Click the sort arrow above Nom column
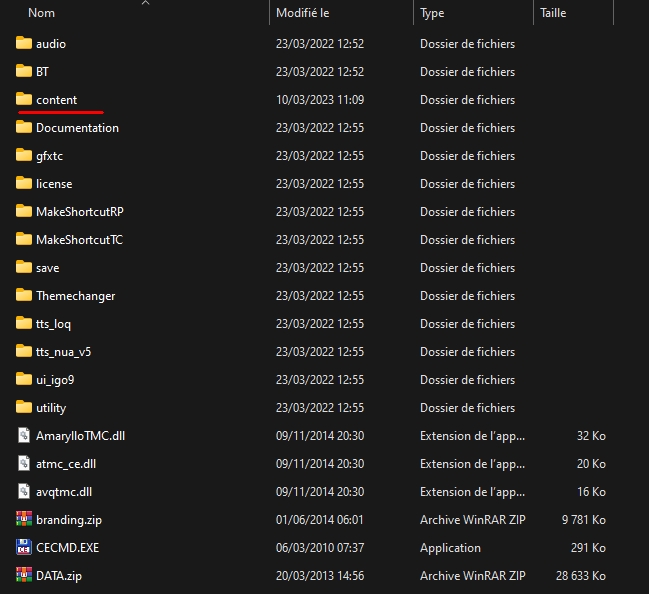The width and height of the screenshot is (649, 594). 145,3
